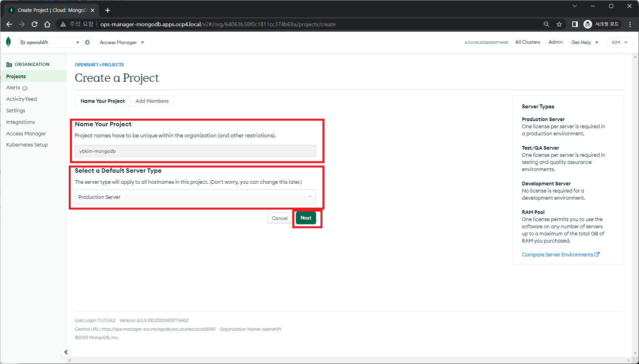Click the MongoDB leaf logo
Viewport: 639px width, 364px height.
(x=8, y=42)
